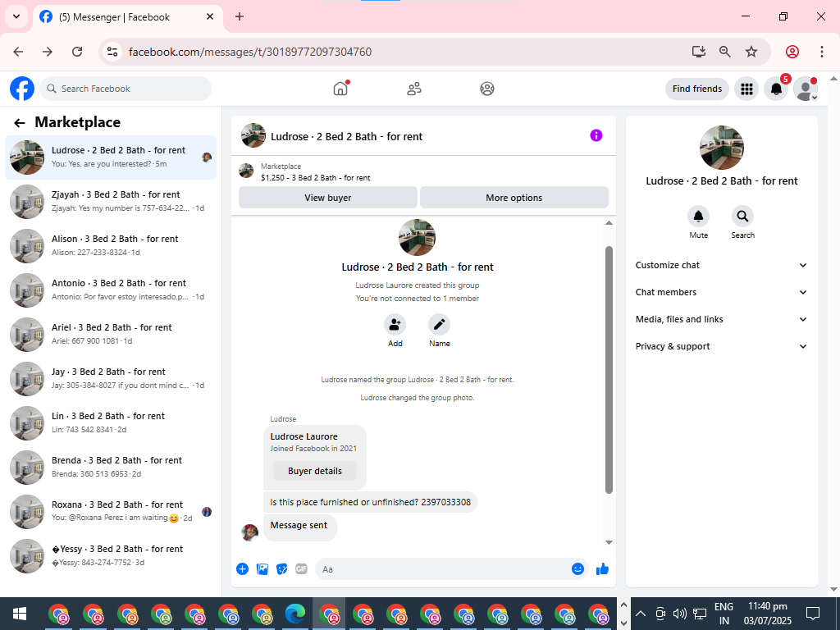The image size is (840, 630).
Task: Click Chrome's zoom magnifier icon in the address bar
Action: (725, 52)
